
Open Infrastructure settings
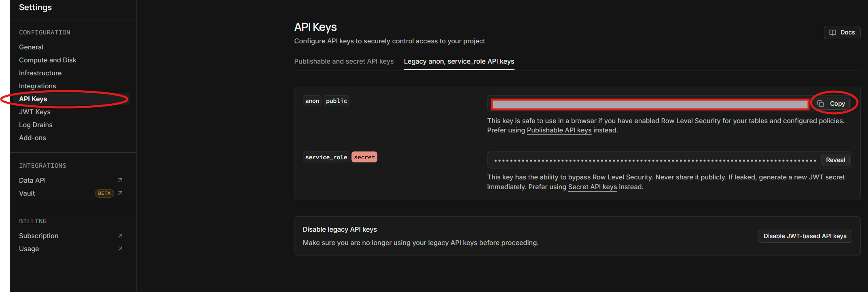40,73
